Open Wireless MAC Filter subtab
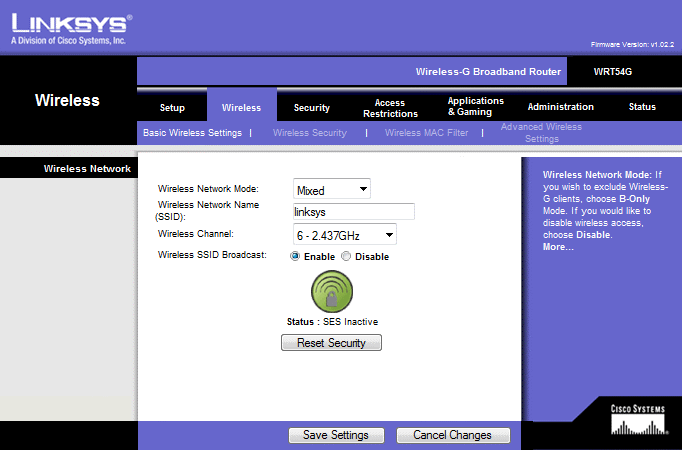 [x=427, y=133]
